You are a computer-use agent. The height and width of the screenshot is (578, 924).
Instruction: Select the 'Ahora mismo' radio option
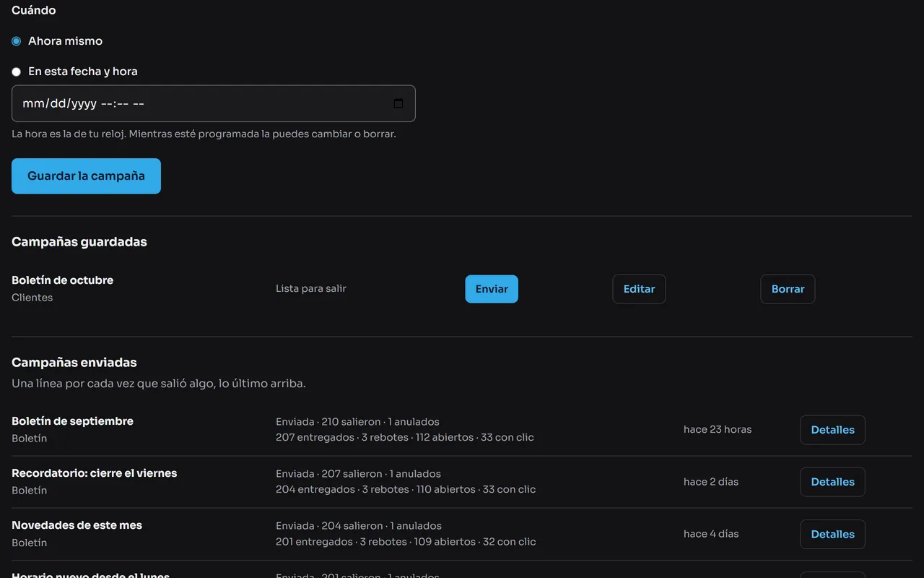click(x=16, y=41)
